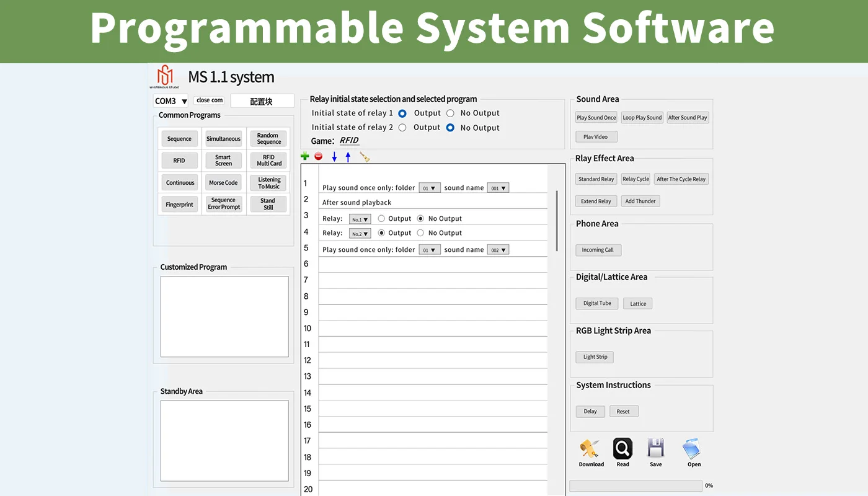Choose No Output radio in row 4 relay

coord(420,233)
